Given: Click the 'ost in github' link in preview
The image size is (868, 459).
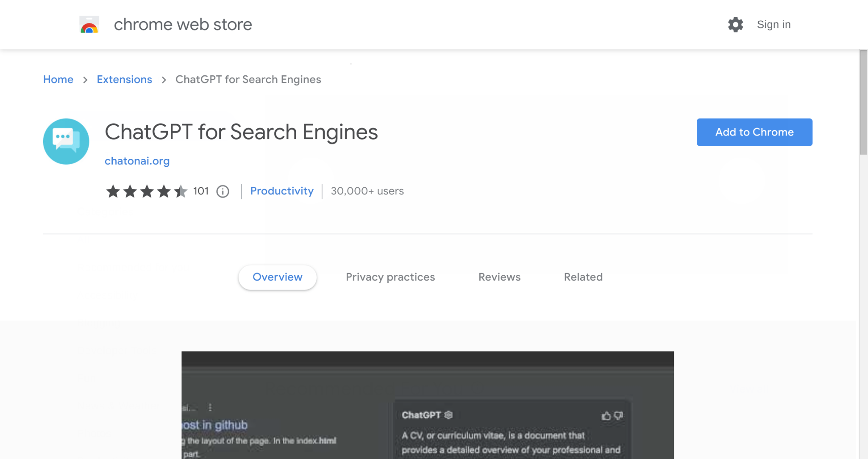Looking at the screenshot, I should [215, 425].
